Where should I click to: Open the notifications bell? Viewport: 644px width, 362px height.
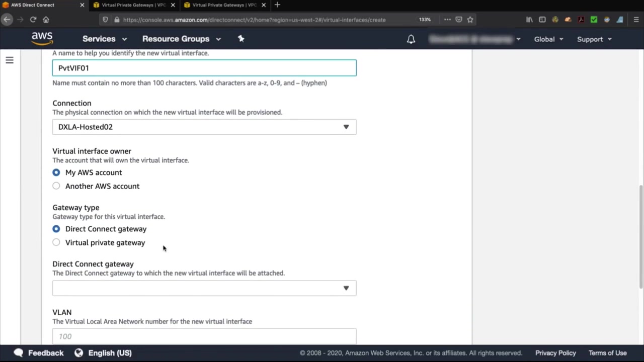coord(411,39)
